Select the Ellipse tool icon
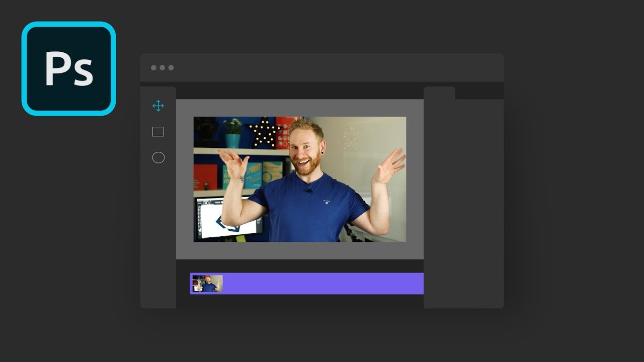The height and width of the screenshot is (362, 644). tap(158, 158)
